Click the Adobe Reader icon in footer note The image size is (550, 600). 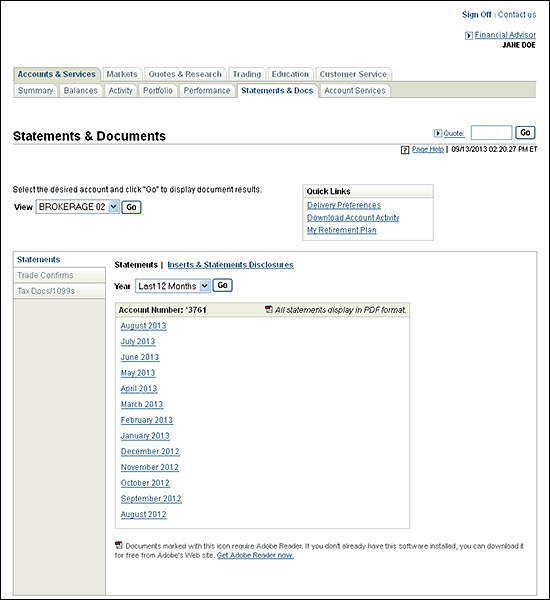pos(119,545)
